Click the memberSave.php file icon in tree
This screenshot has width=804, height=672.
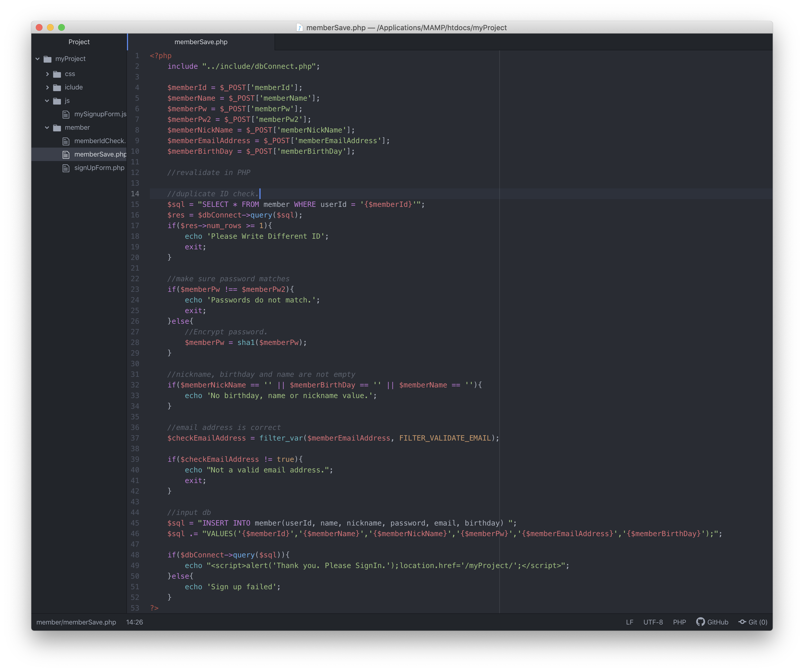click(x=66, y=155)
